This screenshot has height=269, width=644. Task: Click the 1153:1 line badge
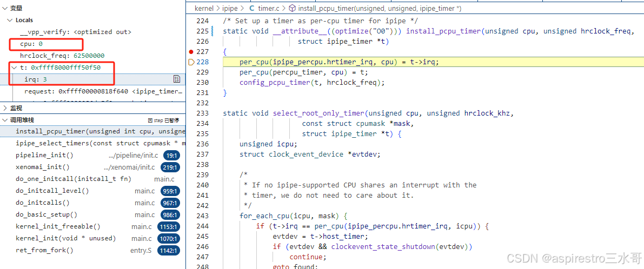coord(168,227)
